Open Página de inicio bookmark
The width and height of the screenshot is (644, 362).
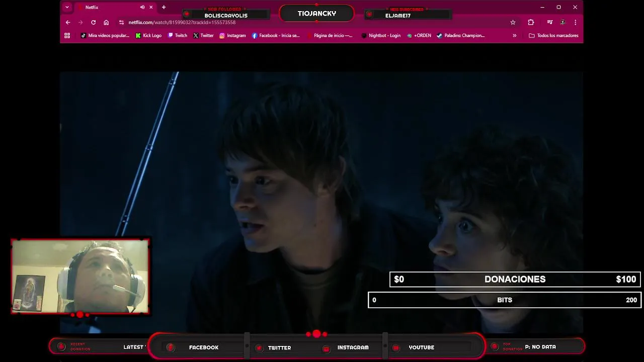(330, 36)
